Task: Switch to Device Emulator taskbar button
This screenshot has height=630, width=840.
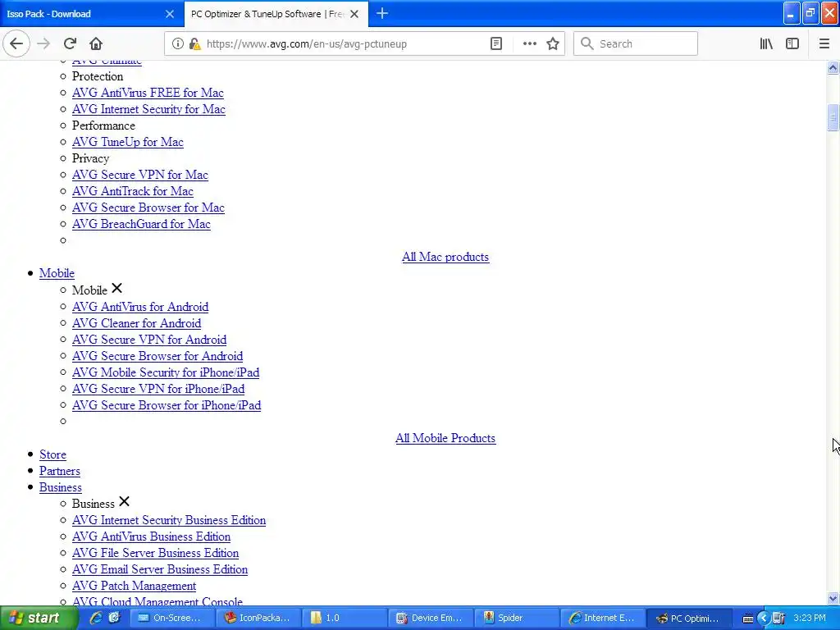Action: point(430,618)
